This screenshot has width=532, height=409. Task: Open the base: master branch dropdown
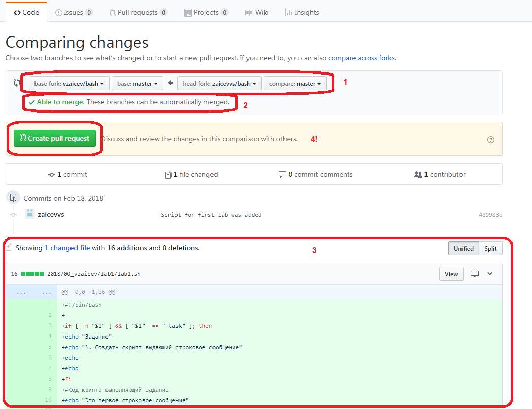(x=137, y=84)
